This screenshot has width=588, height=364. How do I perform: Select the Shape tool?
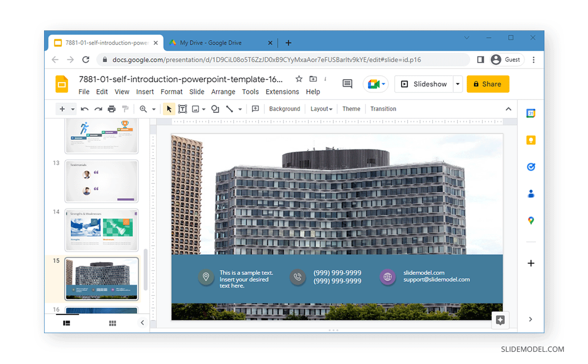tap(215, 108)
